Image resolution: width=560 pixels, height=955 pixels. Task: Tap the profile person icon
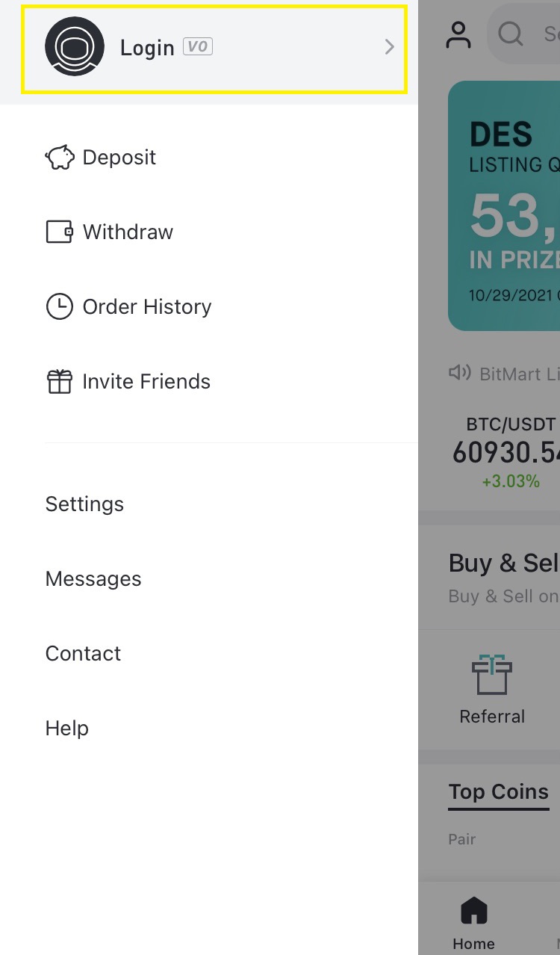458,35
